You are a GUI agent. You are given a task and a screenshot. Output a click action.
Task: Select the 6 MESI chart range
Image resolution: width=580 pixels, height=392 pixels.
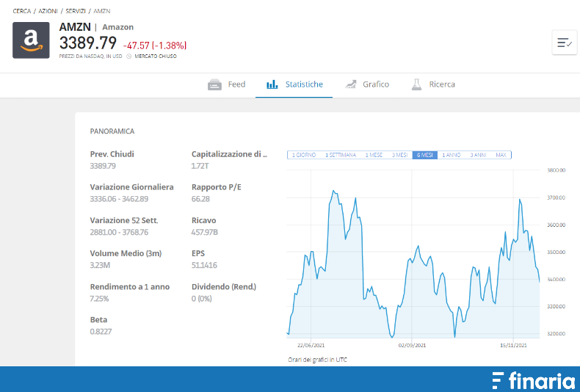click(x=424, y=155)
